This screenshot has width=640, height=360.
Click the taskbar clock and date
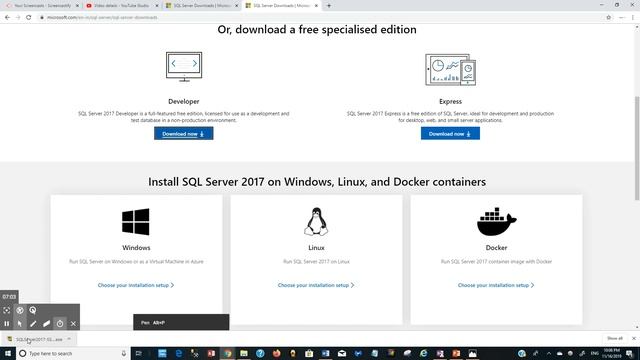click(x=611, y=353)
